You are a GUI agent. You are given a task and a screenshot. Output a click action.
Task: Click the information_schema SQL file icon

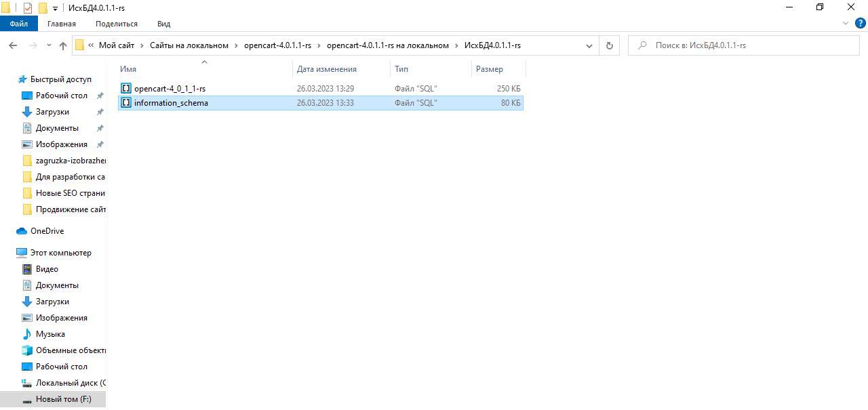[126, 103]
